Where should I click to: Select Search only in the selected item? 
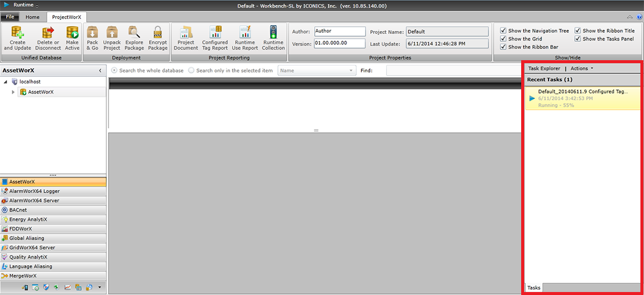tap(191, 71)
